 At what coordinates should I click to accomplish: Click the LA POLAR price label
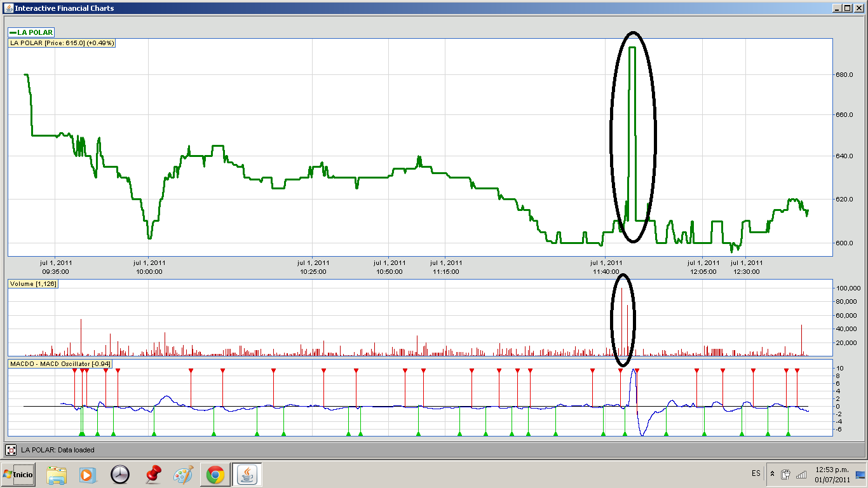(x=62, y=43)
